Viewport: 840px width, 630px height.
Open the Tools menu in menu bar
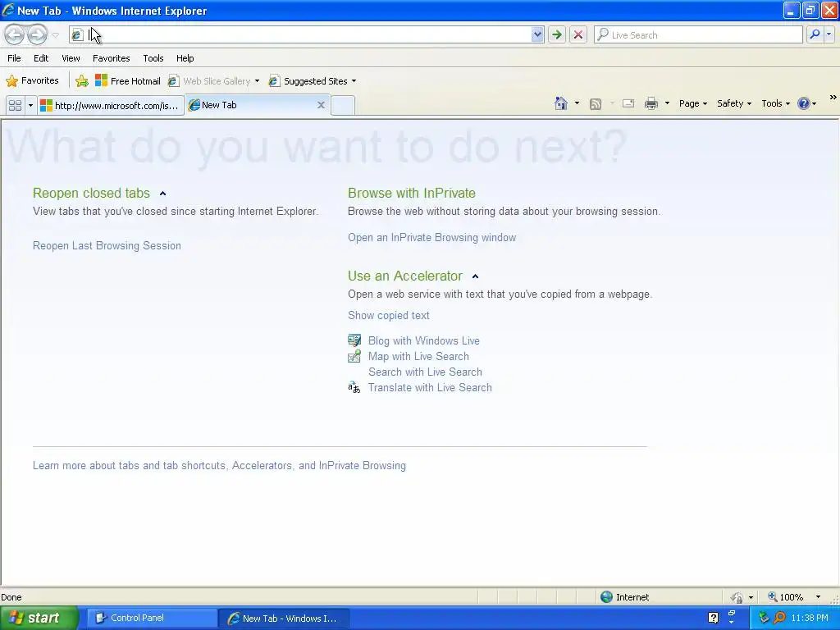(153, 58)
